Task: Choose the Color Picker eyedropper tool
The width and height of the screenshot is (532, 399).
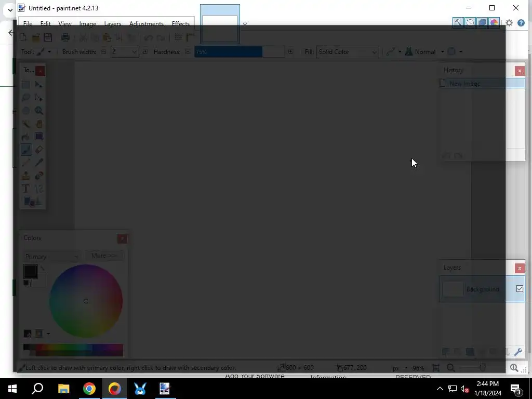Action: pyautogui.click(x=38, y=163)
